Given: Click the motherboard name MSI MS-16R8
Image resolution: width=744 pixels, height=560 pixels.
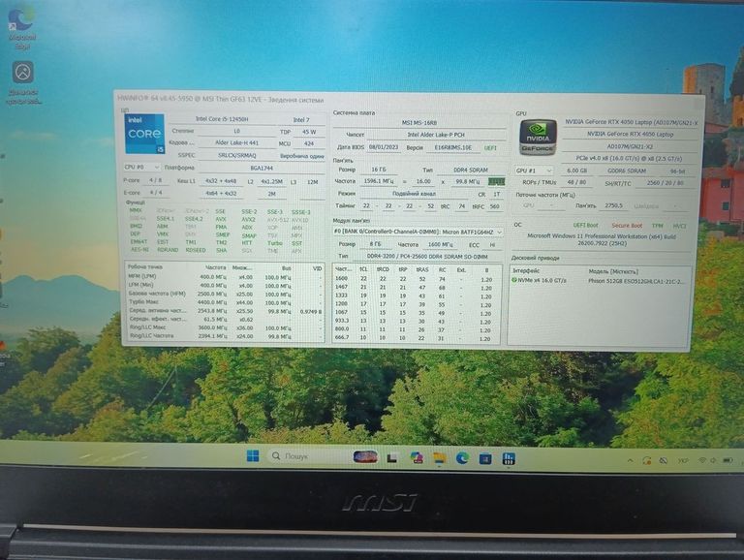Looking at the screenshot, I should coord(419,122).
